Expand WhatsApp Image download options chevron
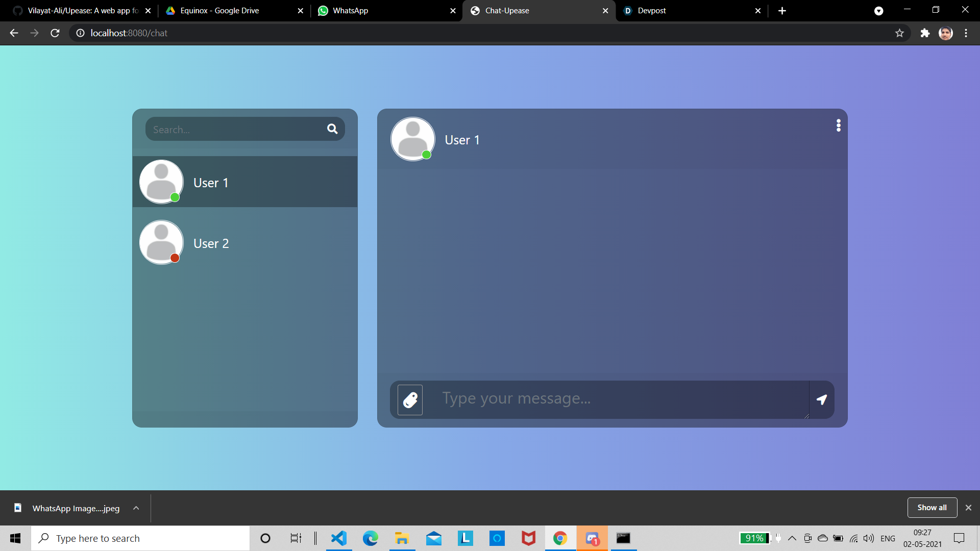This screenshot has width=980, height=551. (x=136, y=508)
